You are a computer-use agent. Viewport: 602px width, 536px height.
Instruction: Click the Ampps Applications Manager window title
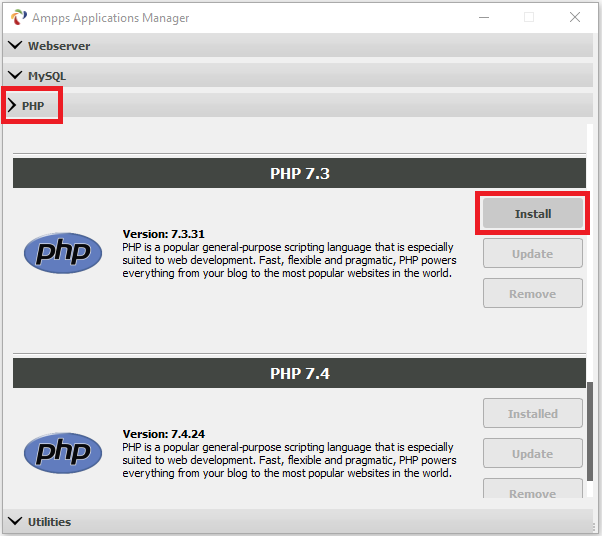coord(111,18)
